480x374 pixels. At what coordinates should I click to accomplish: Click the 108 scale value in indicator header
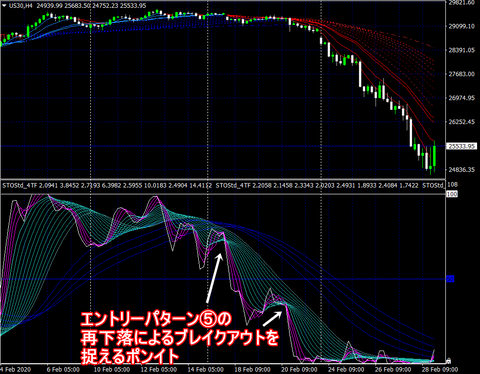click(x=453, y=185)
